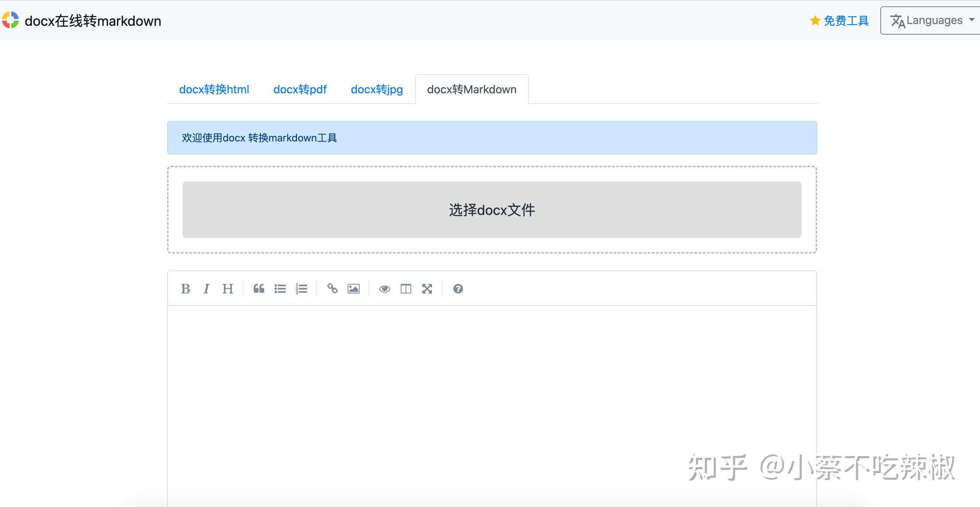Insert an image using the image icon
The image size is (980, 507).
pyautogui.click(x=353, y=289)
